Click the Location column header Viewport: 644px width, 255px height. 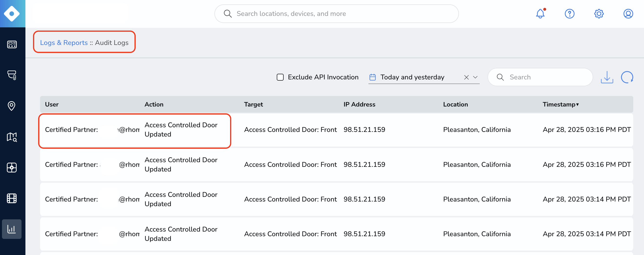[455, 104]
